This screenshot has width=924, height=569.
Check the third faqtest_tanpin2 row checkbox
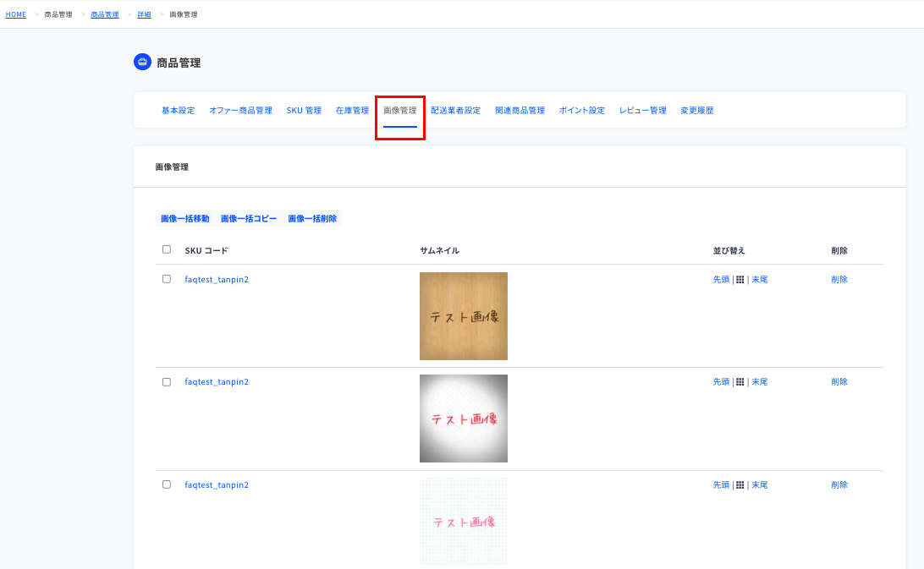167,484
